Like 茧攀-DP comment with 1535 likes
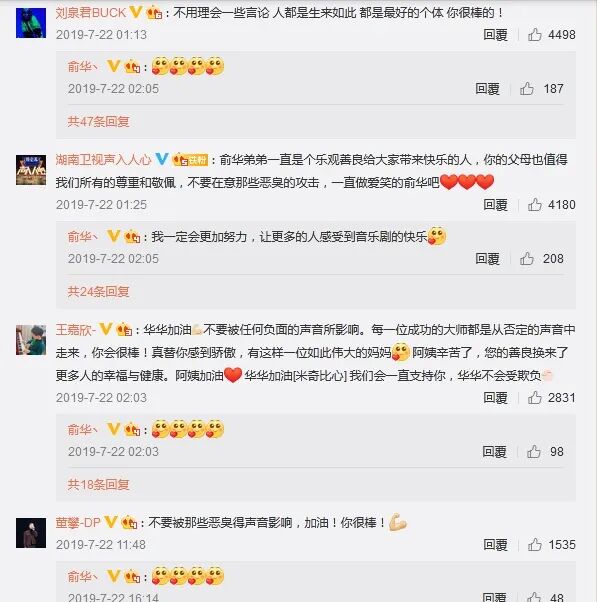597x602 pixels. (x=534, y=544)
